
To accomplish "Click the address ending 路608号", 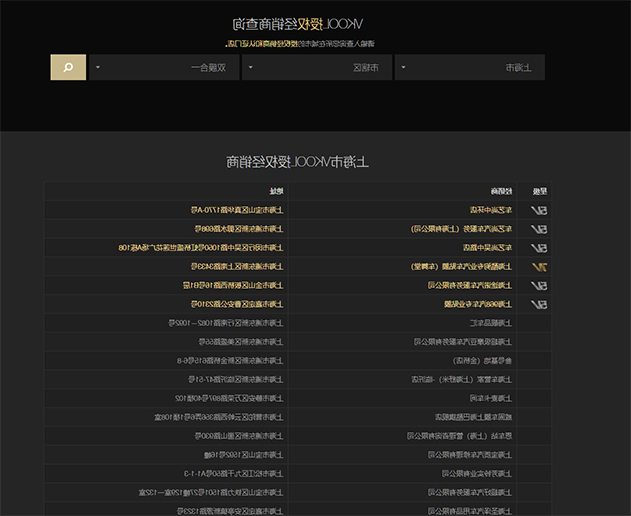I will pyautogui.click(x=239, y=229).
